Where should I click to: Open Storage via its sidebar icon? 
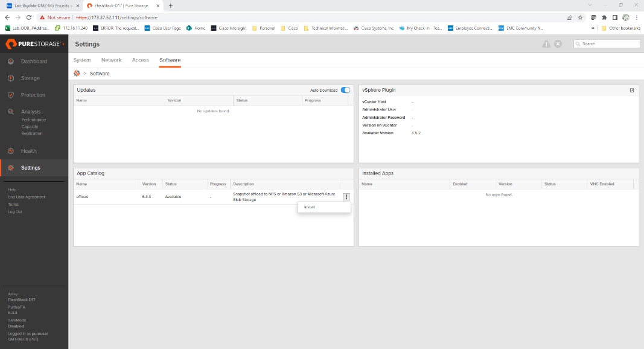coord(11,78)
